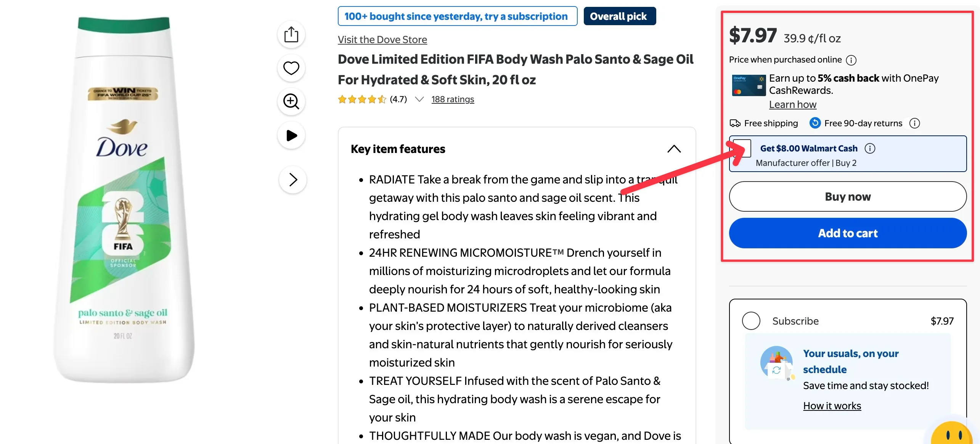
Task: Click the Free shipping truck icon
Action: click(x=735, y=123)
